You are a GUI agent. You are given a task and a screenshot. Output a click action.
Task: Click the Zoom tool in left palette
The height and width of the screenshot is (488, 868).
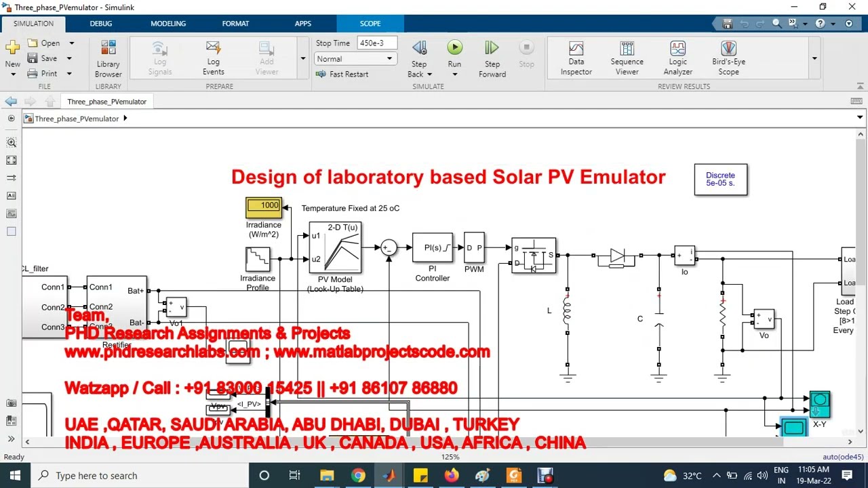pyautogui.click(x=12, y=142)
